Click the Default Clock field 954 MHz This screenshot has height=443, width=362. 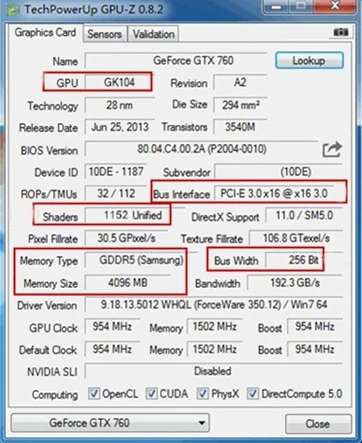tap(112, 349)
